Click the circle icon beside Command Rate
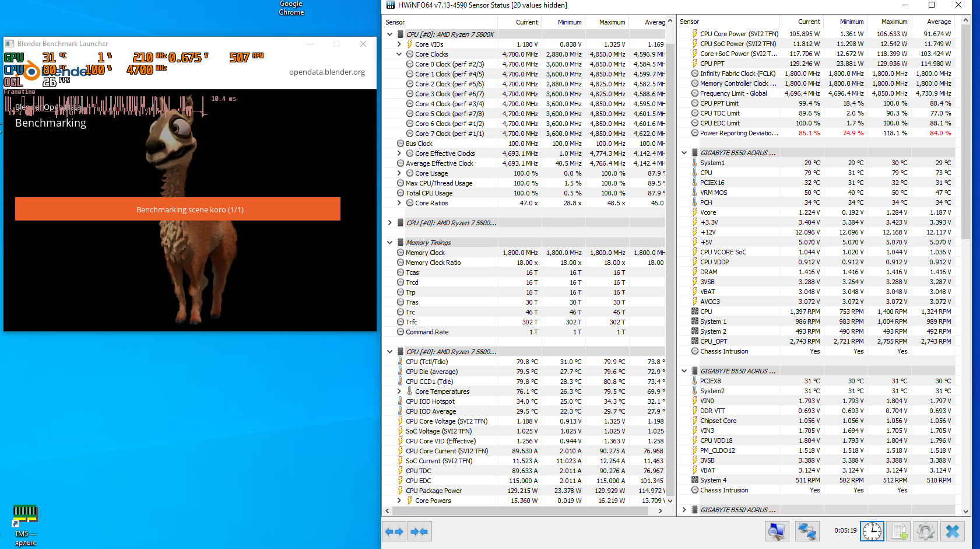980x549 pixels. (x=401, y=332)
